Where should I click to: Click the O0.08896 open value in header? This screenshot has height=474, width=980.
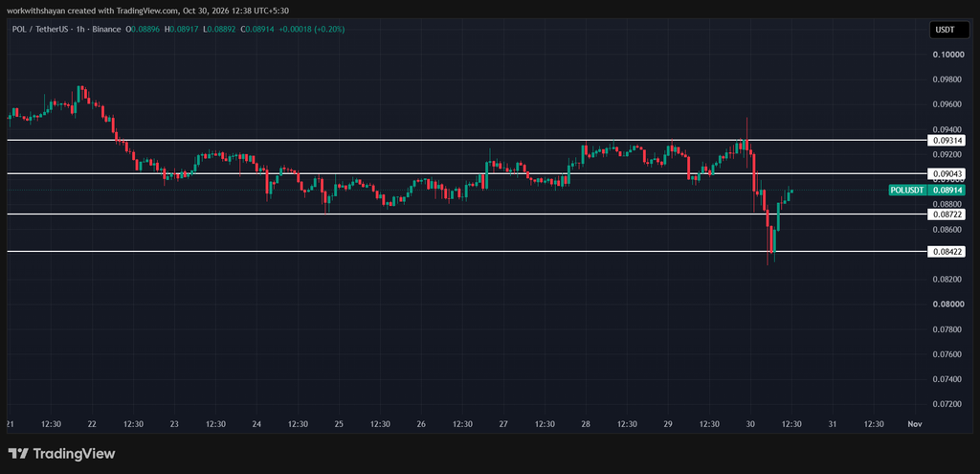144,30
